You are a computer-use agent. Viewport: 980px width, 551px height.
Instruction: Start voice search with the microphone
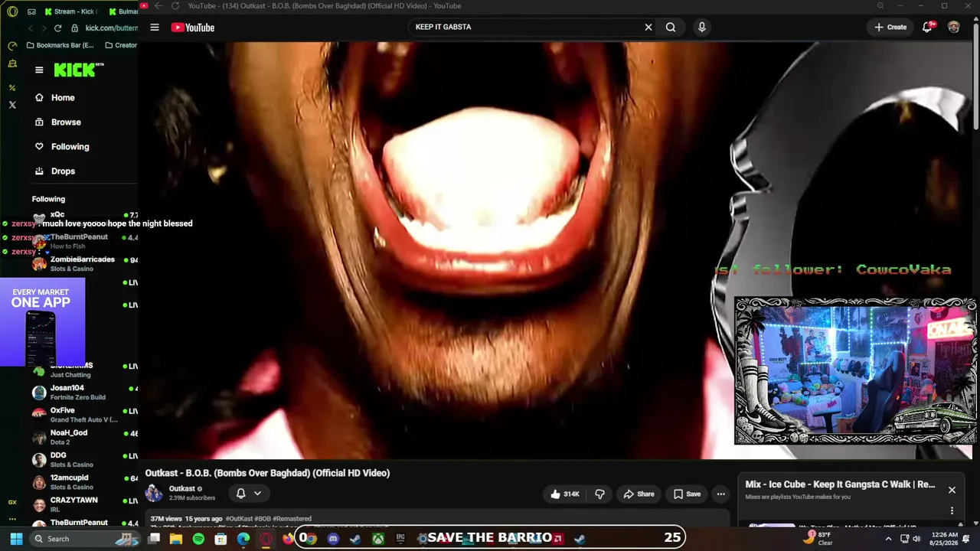[701, 28]
